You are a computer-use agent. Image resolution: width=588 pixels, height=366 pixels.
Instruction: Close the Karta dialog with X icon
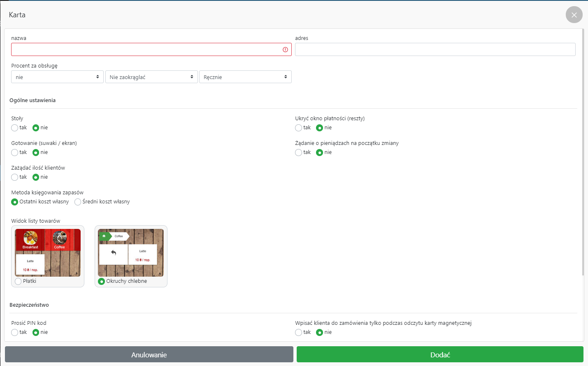pyautogui.click(x=574, y=15)
